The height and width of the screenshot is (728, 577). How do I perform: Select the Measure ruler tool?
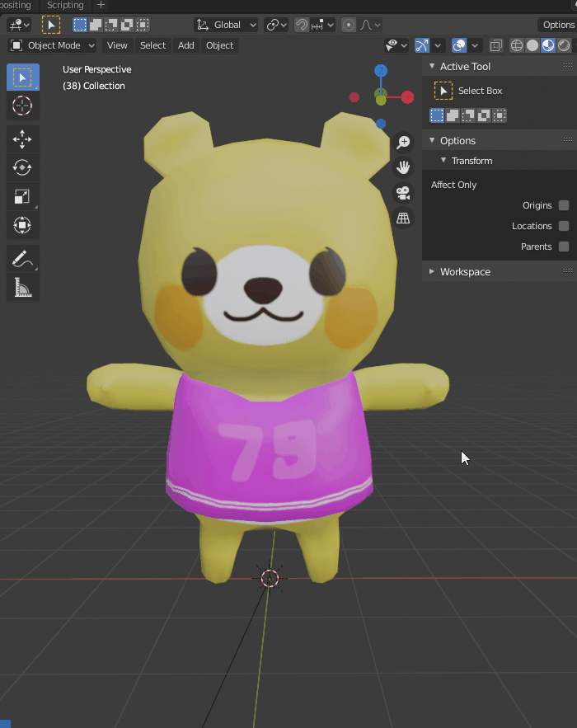[22, 288]
